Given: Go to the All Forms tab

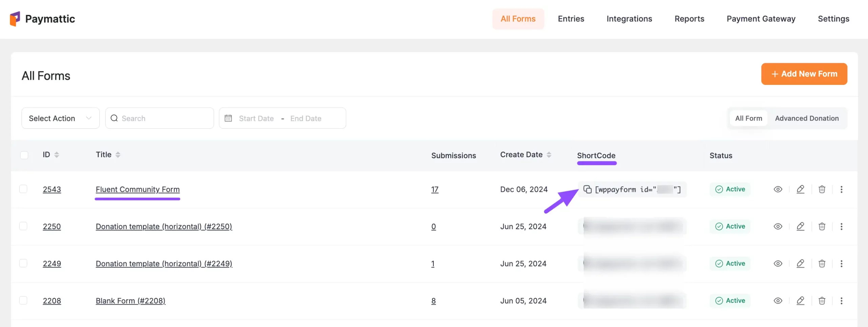Looking at the screenshot, I should pyautogui.click(x=518, y=19).
